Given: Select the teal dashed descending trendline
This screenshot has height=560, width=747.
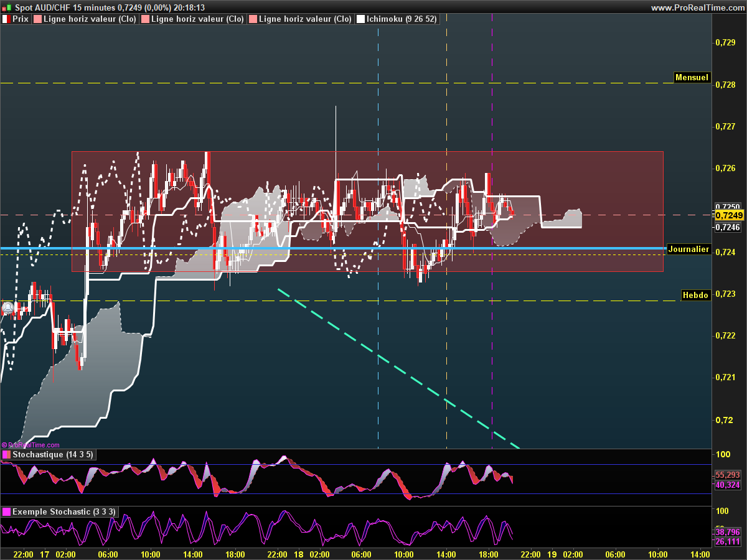Looking at the screenshot, I should [398, 368].
